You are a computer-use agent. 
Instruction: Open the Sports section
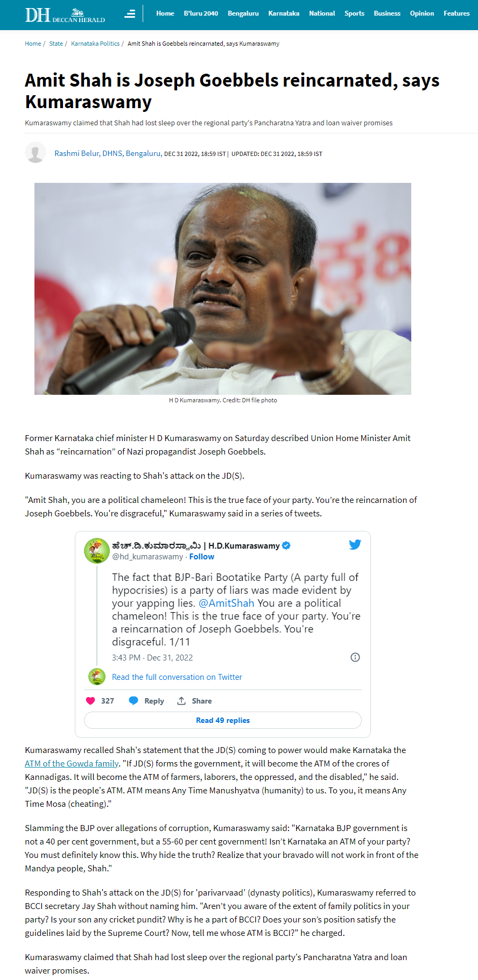(354, 13)
